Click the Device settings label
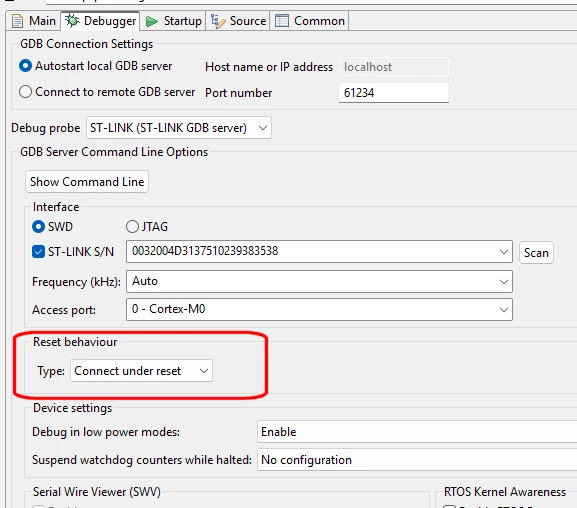 coord(72,408)
